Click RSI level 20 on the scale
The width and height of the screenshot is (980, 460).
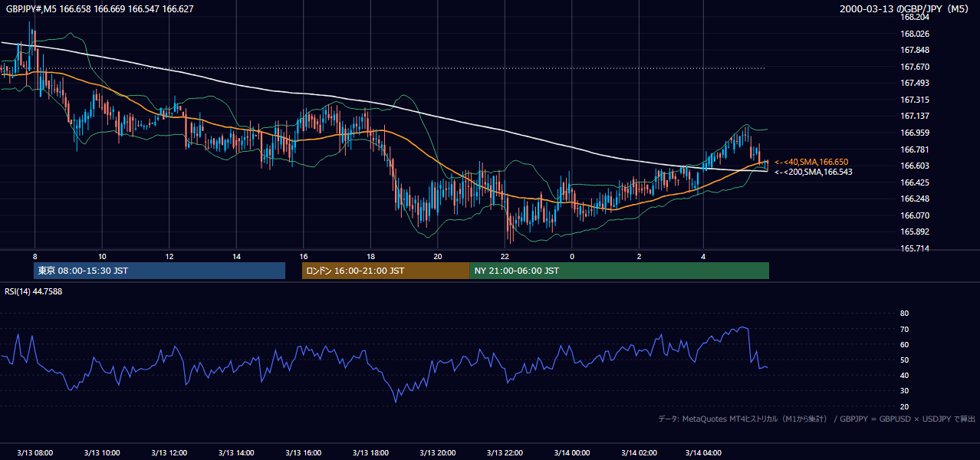click(x=904, y=406)
